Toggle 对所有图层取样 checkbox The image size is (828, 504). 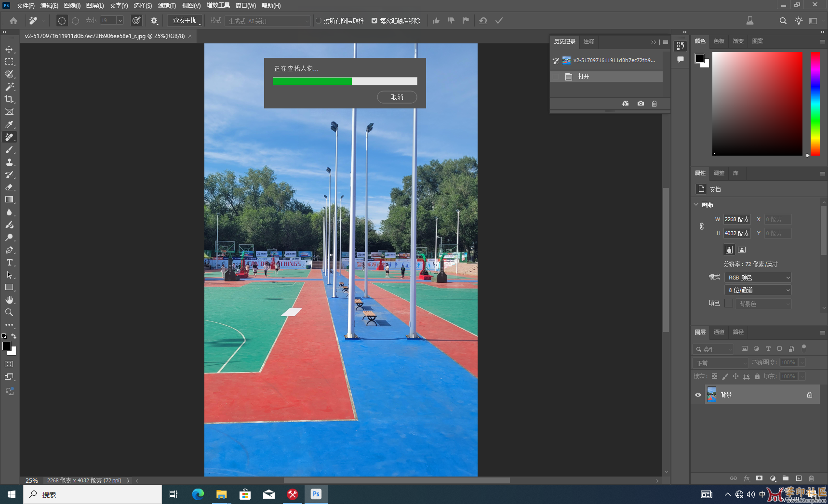(319, 21)
